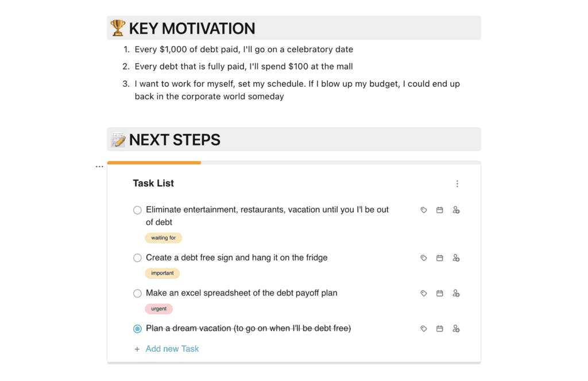This screenshot has height=381, width=588.
Task: Check off the "Create a debt free sign" task
Action: tap(137, 257)
